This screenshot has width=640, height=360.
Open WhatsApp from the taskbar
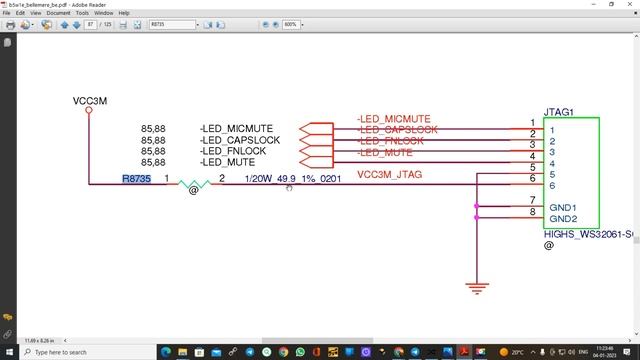pyautogui.click(x=300, y=352)
